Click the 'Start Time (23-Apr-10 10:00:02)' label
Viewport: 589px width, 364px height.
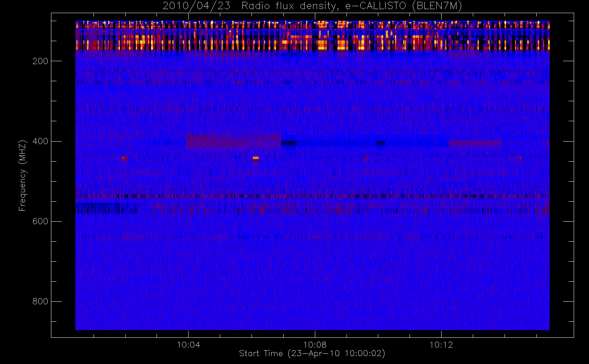point(312,353)
